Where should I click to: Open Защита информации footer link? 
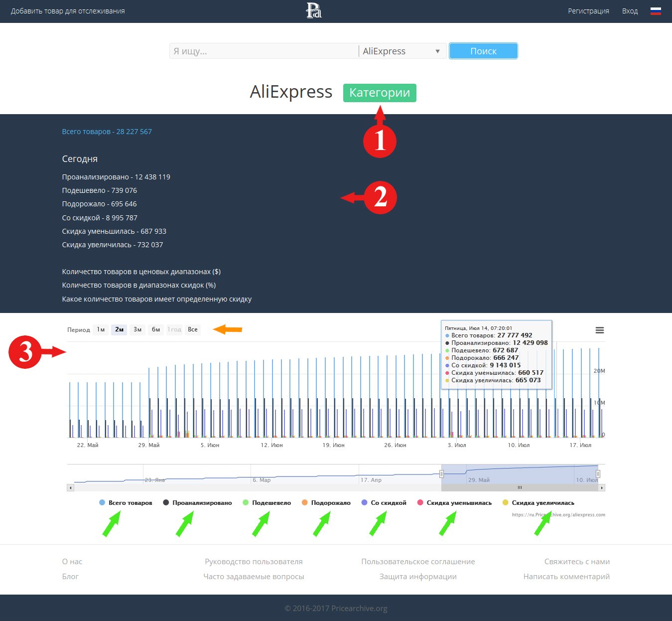click(418, 577)
